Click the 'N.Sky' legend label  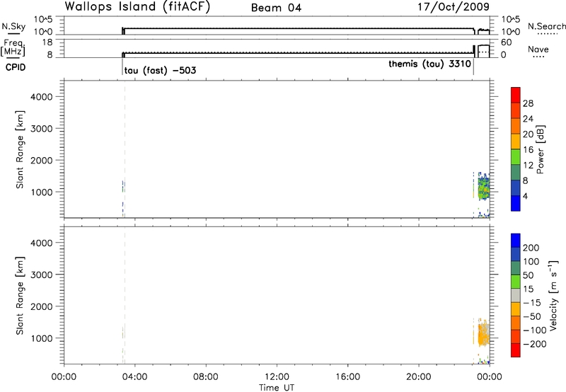13,26
